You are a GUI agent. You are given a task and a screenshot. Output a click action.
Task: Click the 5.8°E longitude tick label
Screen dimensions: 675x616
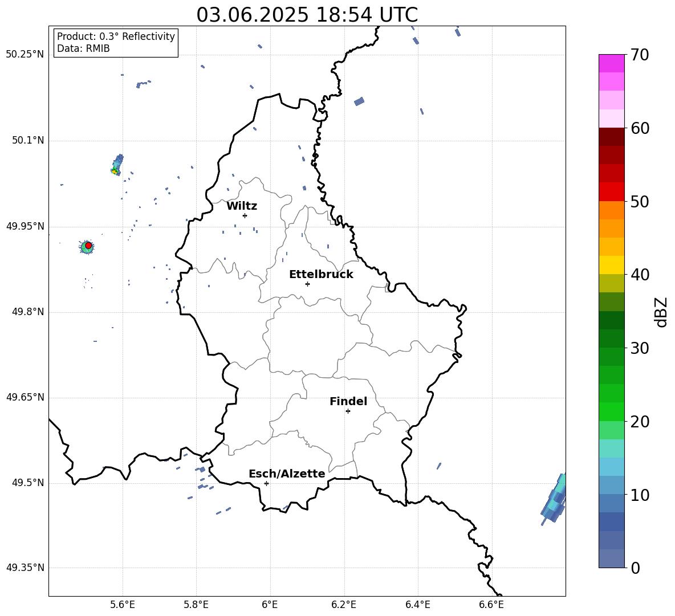click(x=196, y=605)
